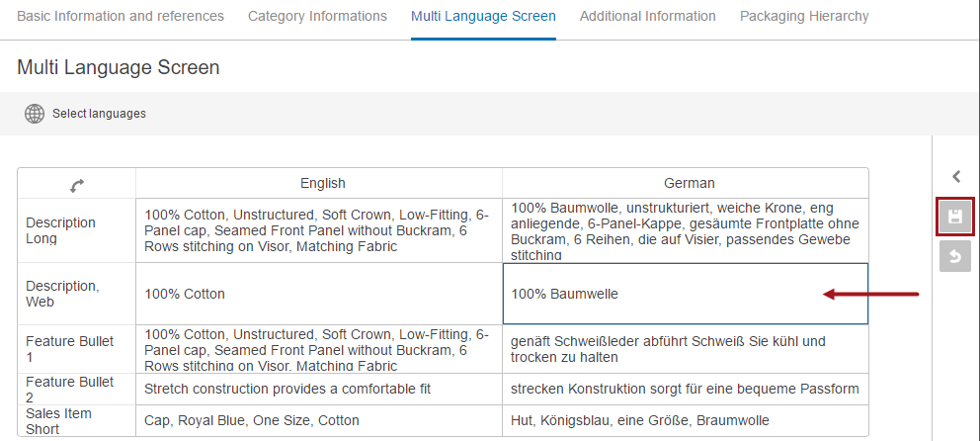This screenshot has height=441, width=980.
Task: Select German Description Long text cell
Action: click(x=685, y=230)
